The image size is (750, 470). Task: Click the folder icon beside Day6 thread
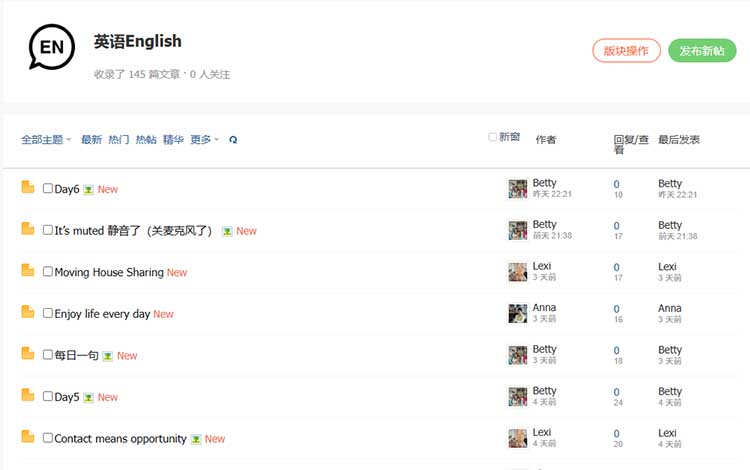pos(28,188)
